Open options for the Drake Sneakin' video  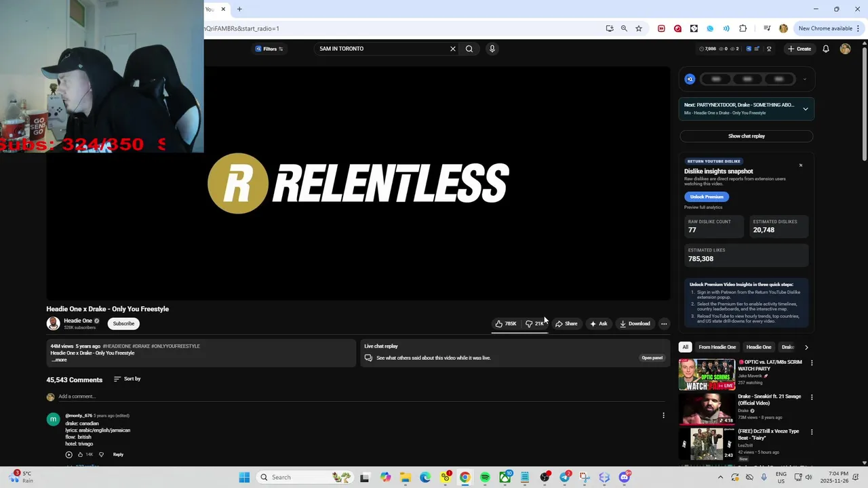(812, 397)
